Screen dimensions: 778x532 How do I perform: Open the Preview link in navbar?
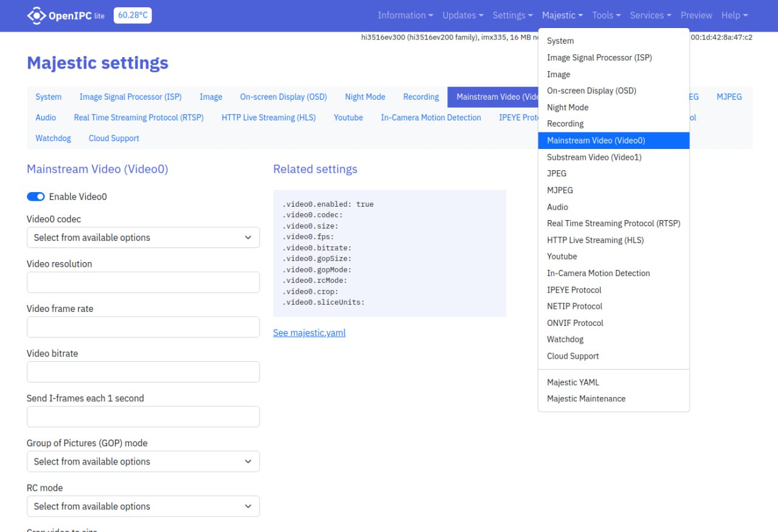pyautogui.click(x=696, y=15)
